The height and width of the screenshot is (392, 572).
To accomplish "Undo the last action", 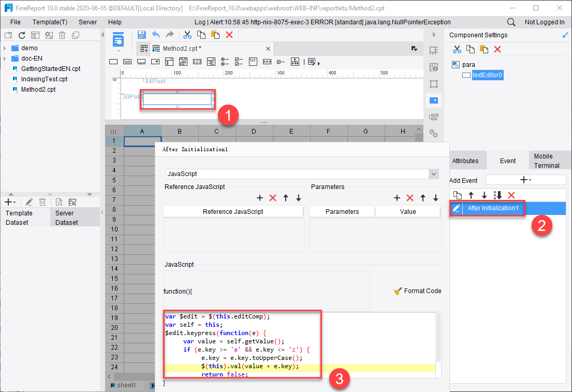I will pyautogui.click(x=156, y=35).
